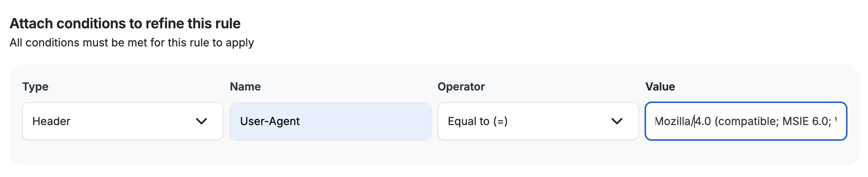868x177 pixels.
Task: Click the chevron arrow in Type dropdown
Action: point(201,121)
